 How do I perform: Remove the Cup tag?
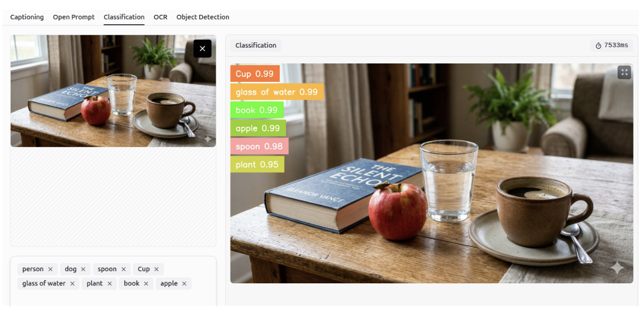click(157, 269)
